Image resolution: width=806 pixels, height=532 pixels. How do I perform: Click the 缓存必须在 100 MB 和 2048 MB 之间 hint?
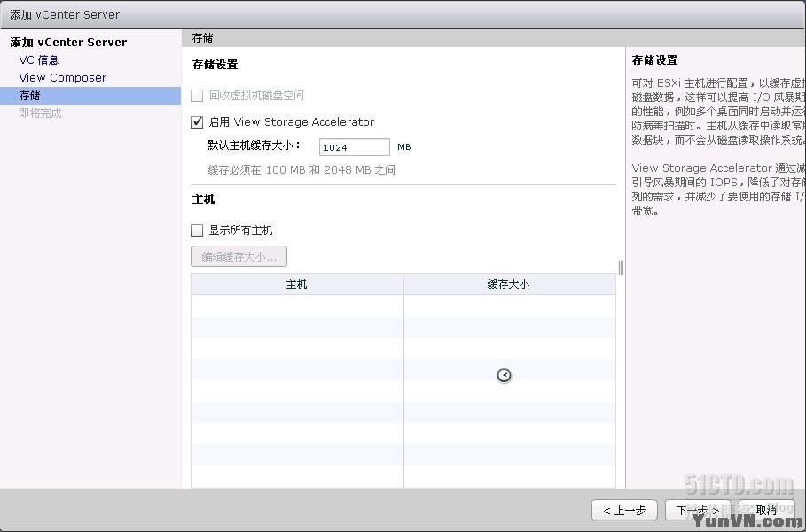(x=301, y=170)
